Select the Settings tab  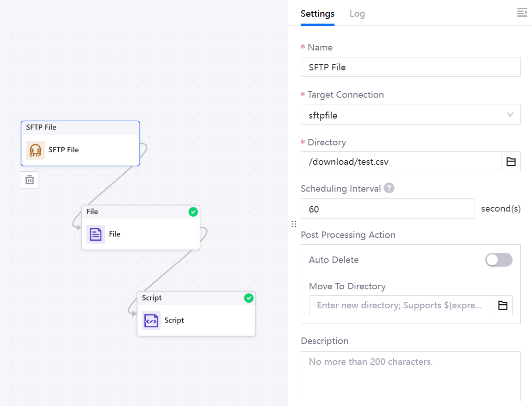click(x=317, y=14)
